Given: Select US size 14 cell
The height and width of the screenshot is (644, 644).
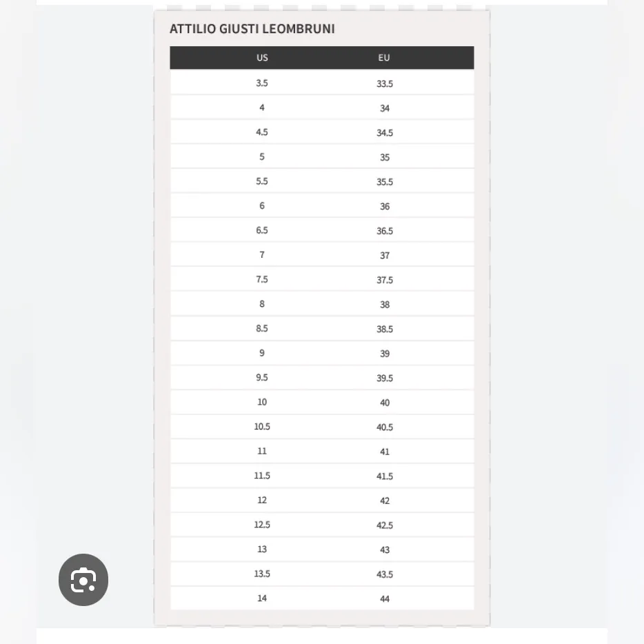Looking at the screenshot, I should (x=262, y=598).
